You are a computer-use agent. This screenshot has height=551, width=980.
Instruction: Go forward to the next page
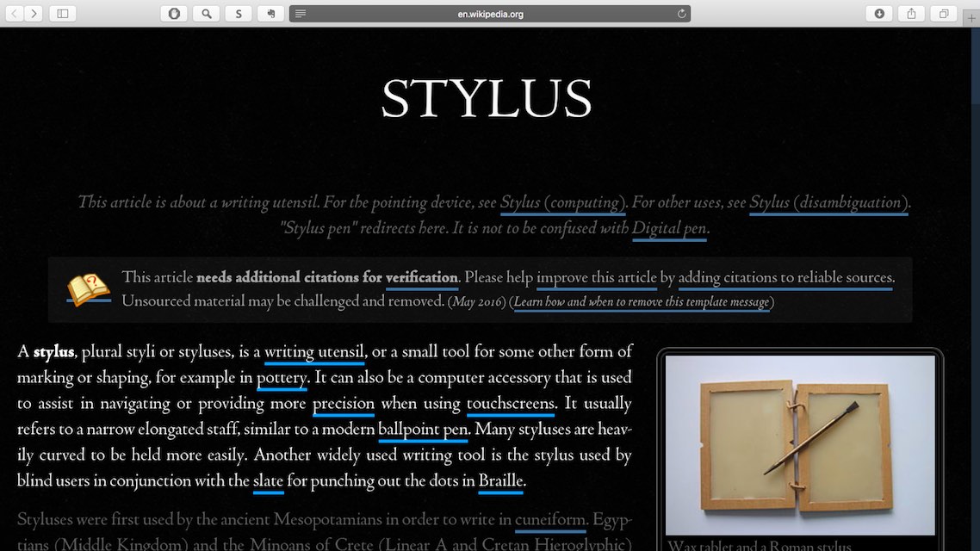pyautogui.click(x=34, y=14)
